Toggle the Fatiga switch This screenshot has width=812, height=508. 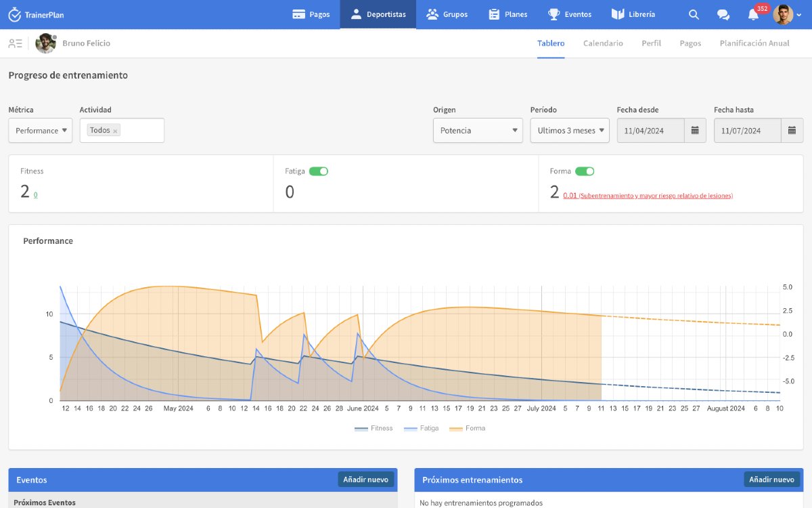tap(319, 171)
